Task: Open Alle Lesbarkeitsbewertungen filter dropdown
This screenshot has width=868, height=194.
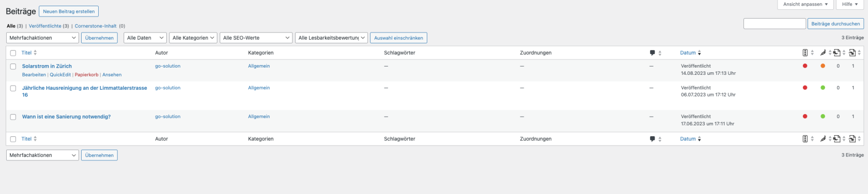Action: [x=332, y=38]
